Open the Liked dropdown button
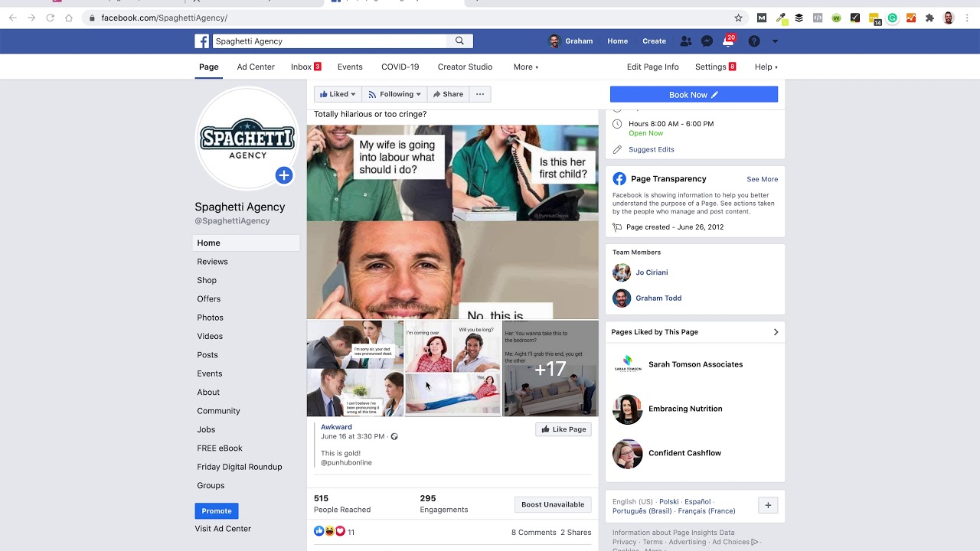Screen dimensions: 980x551 [338, 94]
